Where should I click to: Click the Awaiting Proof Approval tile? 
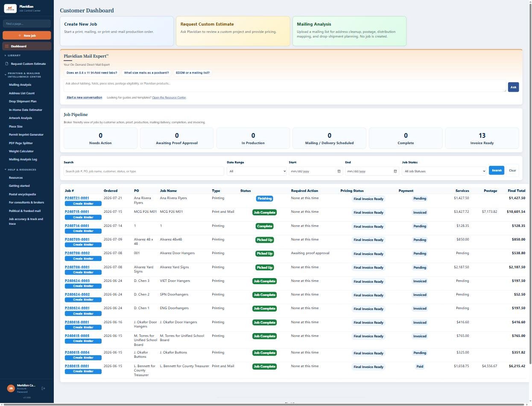pos(177,138)
